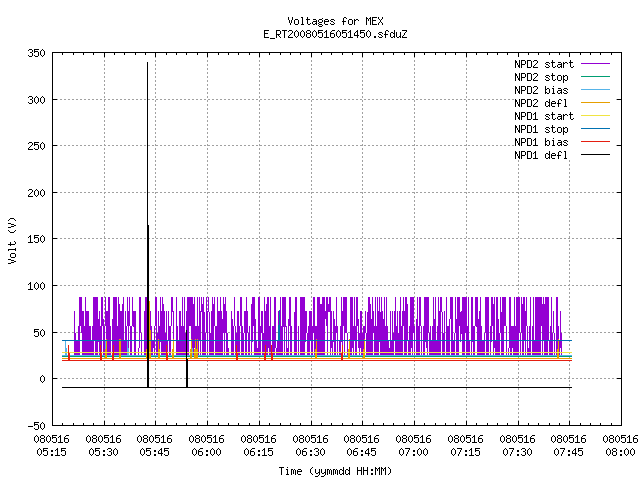Viewport: 640px width, 480px height.
Task: Click the x-axis tick label 080516 06:00
Action: (207, 446)
